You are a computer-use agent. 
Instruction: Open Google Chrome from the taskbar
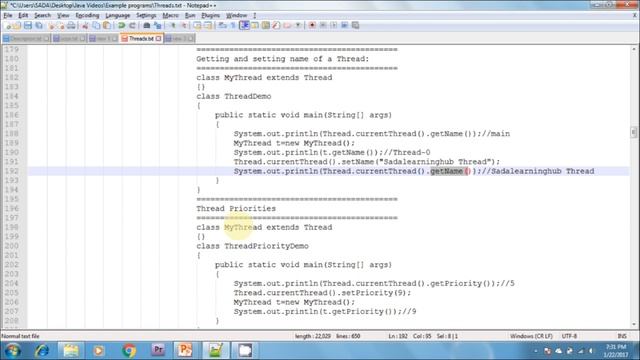coord(129,351)
